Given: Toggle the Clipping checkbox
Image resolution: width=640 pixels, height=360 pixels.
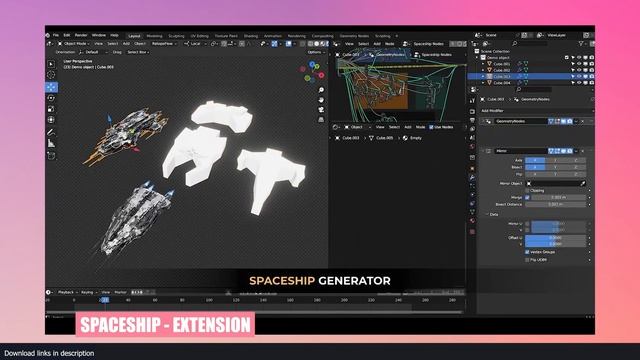Looking at the screenshot, I should [527, 191].
